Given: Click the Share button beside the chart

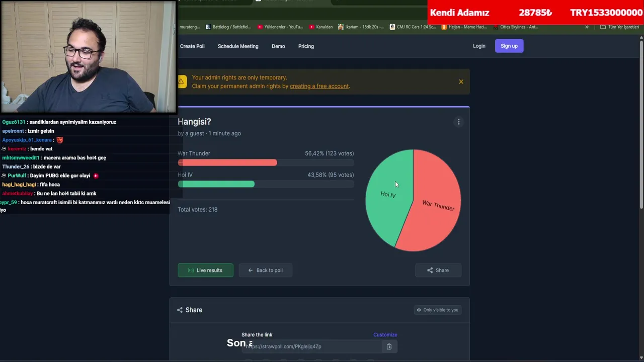Looking at the screenshot, I should pos(438,270).
